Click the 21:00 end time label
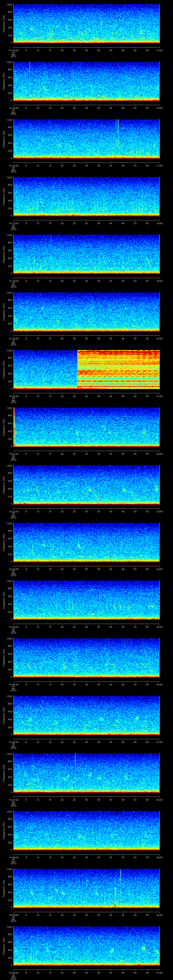 pos(159,396)
